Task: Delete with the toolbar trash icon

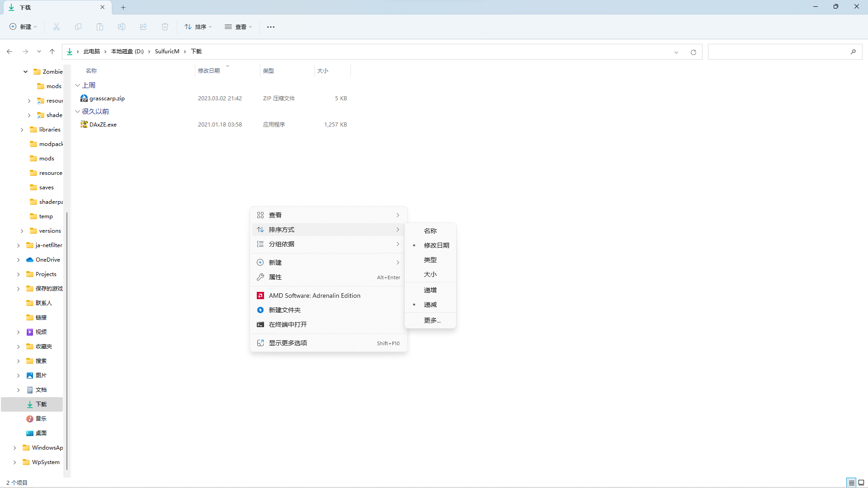Action: [x=165, y=27]
